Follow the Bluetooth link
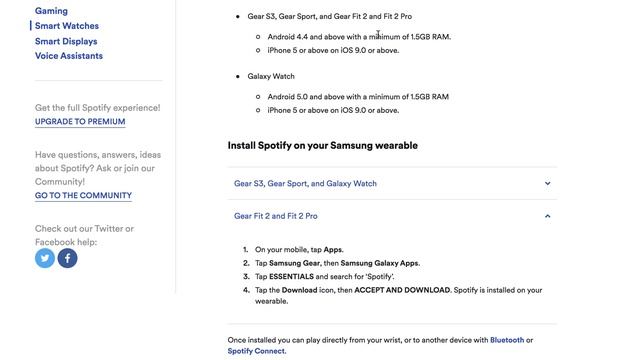The image size is (640, 360). click(507, 340)
